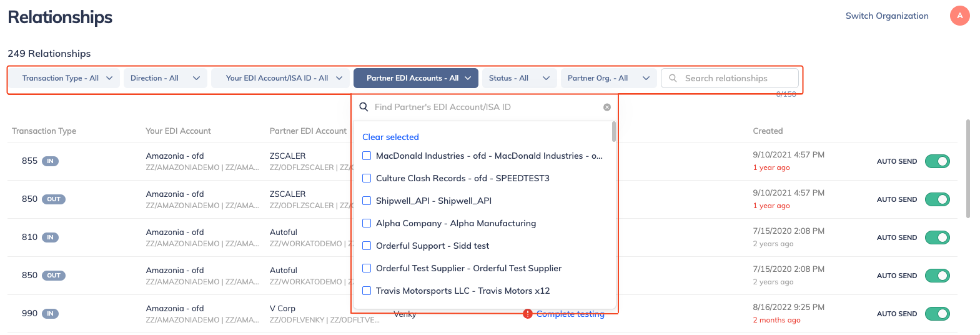
Task: Click the Partner EDI Account column header
Action: coord(308,131)
